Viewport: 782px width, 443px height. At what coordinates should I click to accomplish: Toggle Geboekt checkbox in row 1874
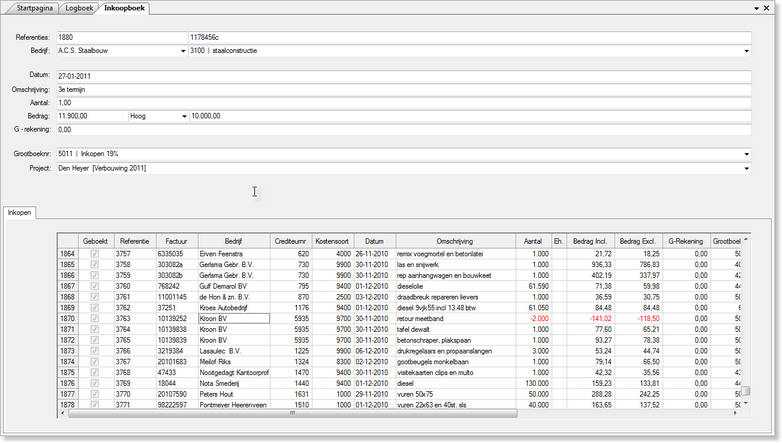point(95,362)
